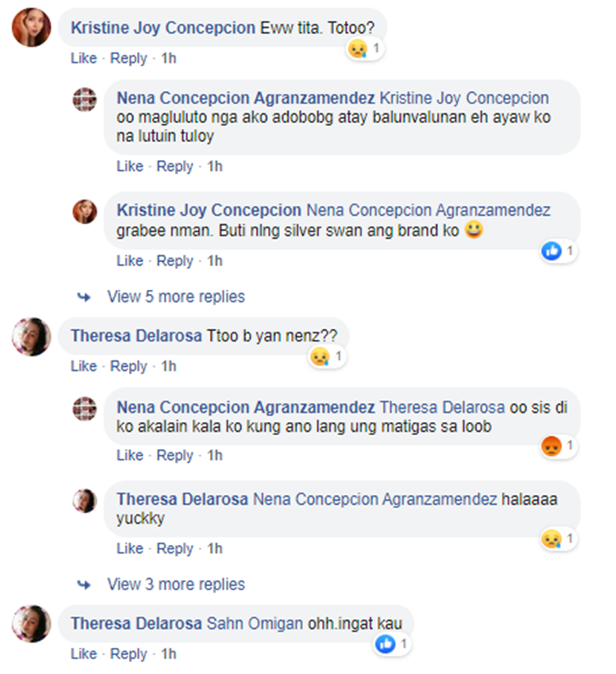Click the angry reaction on Nena's 'matigas sa loob' reply
Screen dimensions: 616x674
pos(552,446)
